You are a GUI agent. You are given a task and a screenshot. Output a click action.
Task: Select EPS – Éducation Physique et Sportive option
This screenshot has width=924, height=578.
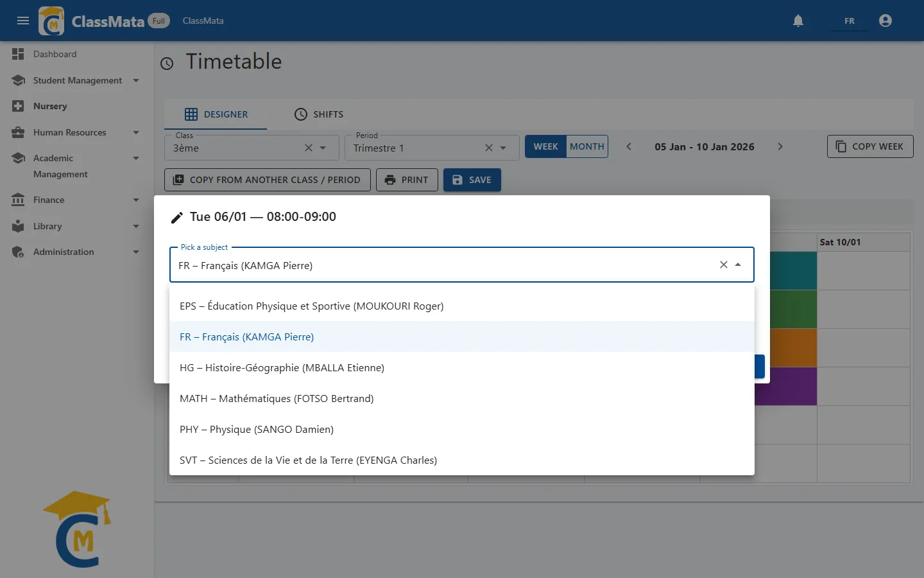[x=462, y=306]
